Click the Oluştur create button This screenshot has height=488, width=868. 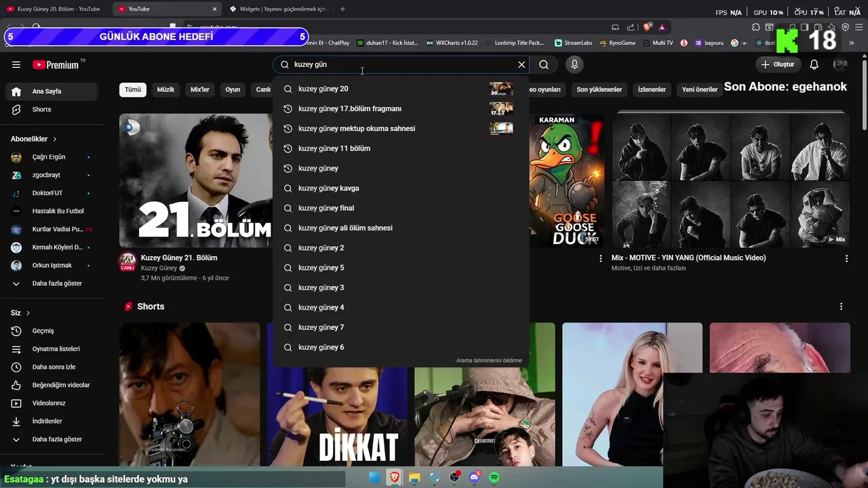coord(778,64)
